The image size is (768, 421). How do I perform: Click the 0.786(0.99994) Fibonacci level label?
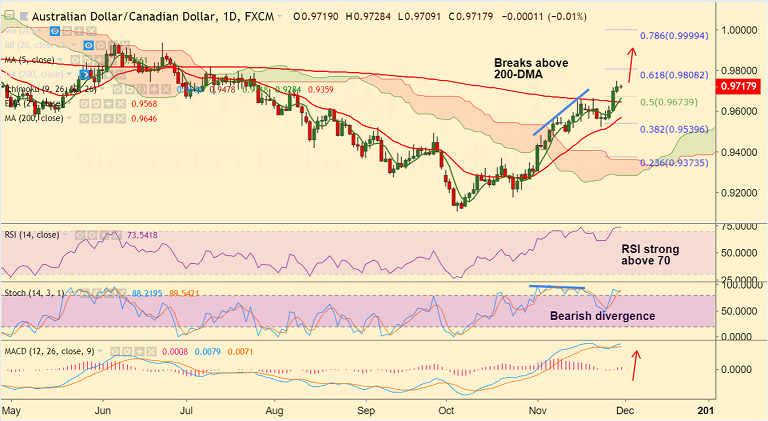click(x=674, y=36)
